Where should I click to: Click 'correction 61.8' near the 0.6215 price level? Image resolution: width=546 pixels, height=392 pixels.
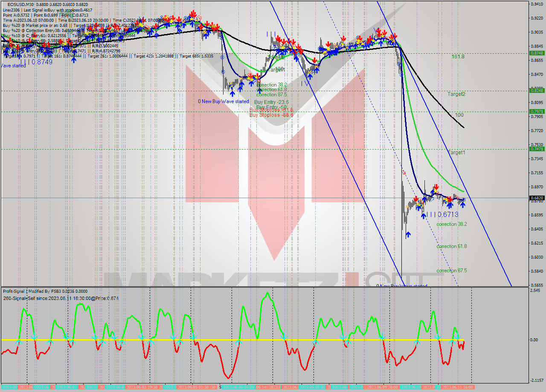click(451, 246)
